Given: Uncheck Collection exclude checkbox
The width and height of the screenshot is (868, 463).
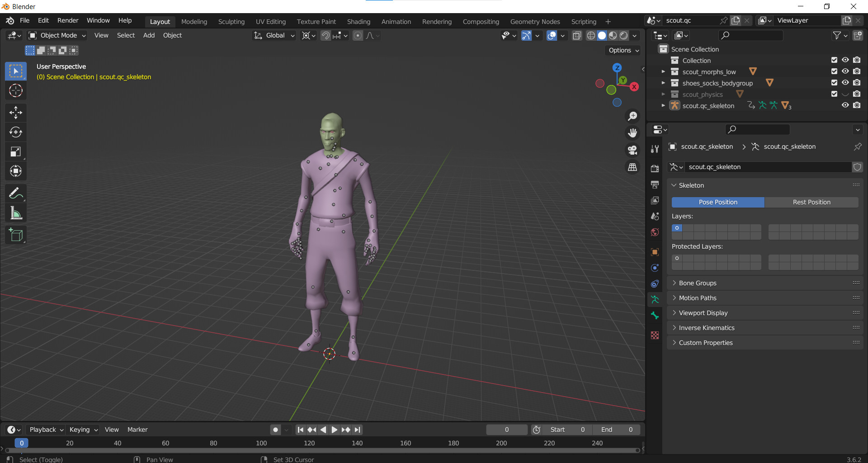Looking at the screenshot, I should (834, 60).
